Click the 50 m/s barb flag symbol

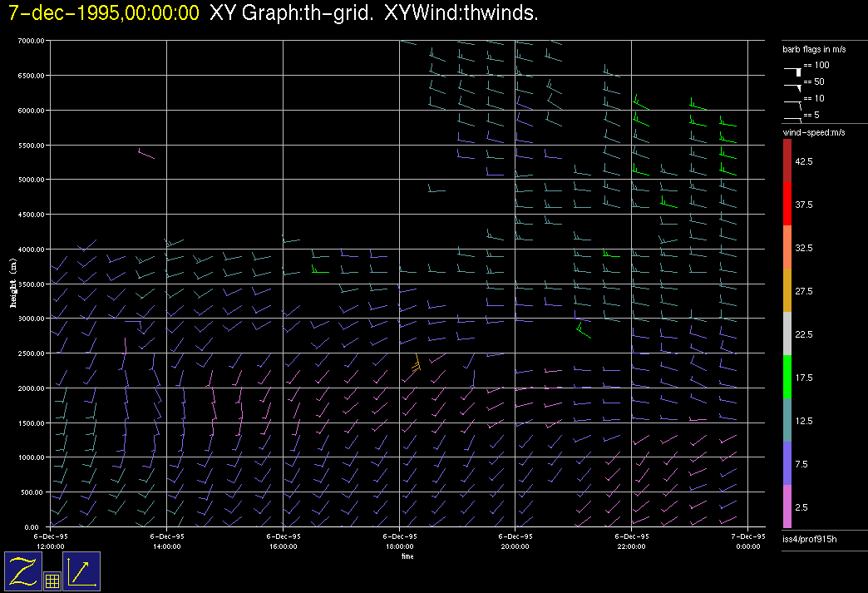tap(792, 86)
